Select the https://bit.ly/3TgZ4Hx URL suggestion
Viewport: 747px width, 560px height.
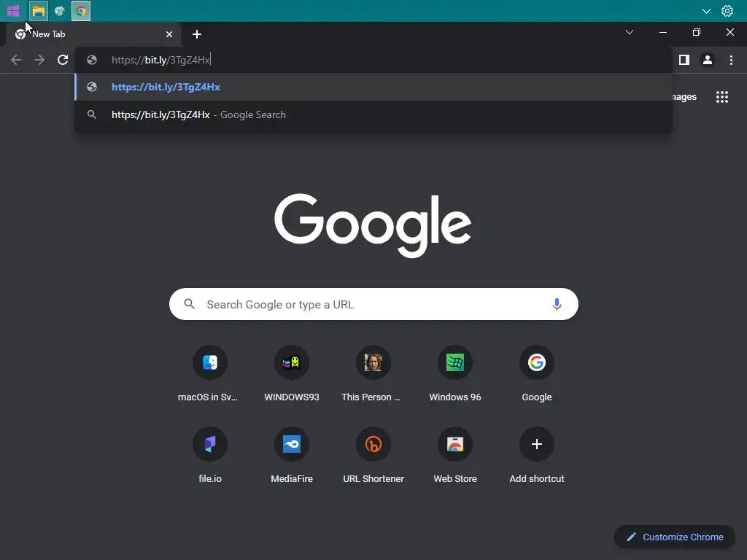pyautogui.click(x=373, y=87)
